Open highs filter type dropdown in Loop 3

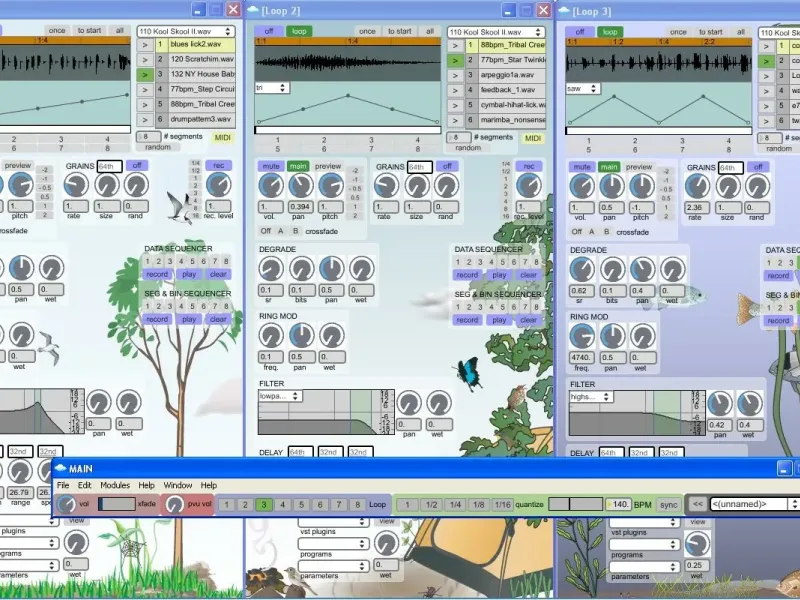click(x=591, y=396)
